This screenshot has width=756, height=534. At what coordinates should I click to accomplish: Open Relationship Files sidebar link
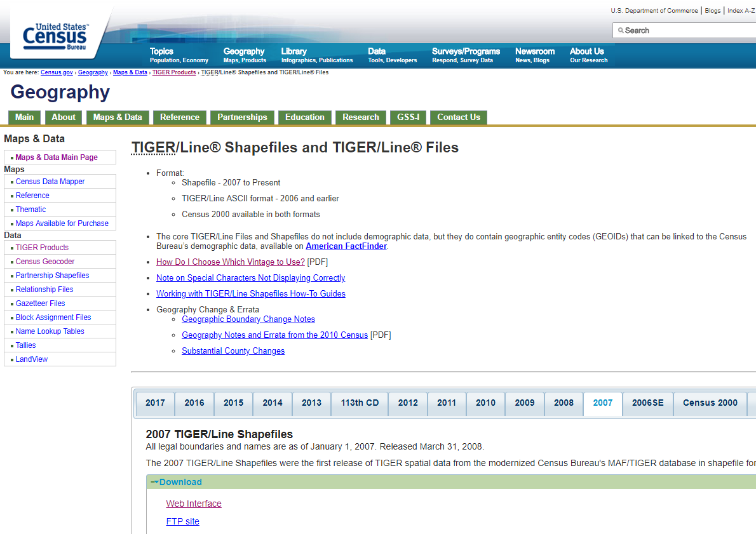pos(44,289)
